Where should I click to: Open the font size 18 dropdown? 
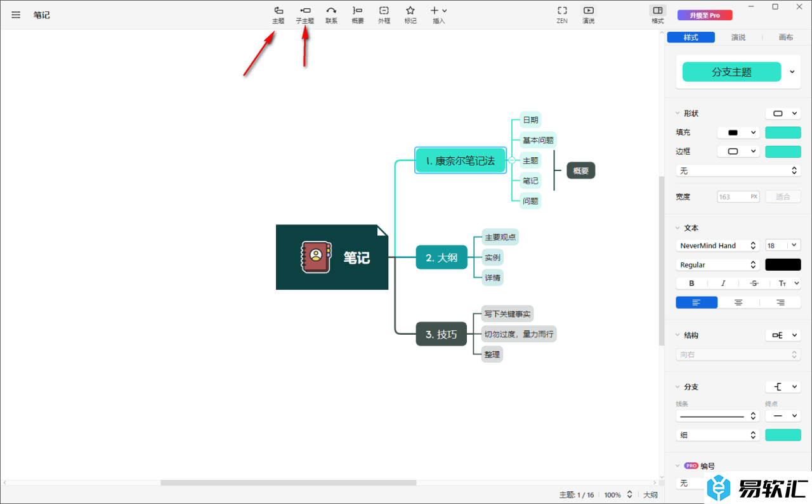coord(783,245)
